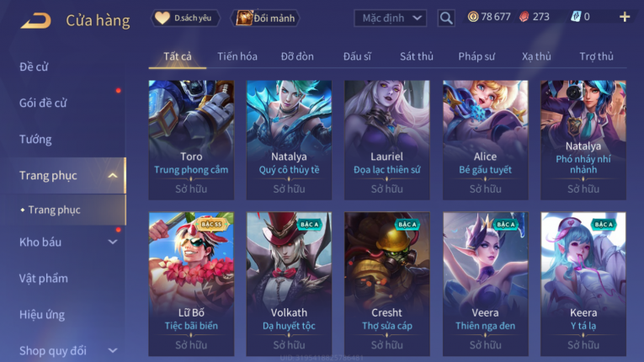
Task: Switch to the Pháp sư tab
Action: 476,56
